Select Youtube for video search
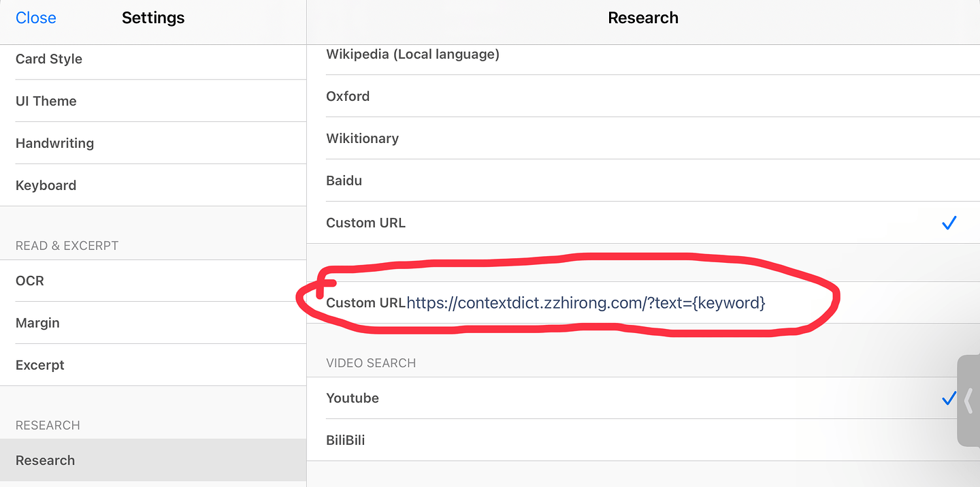 click(x=643, y=398)
